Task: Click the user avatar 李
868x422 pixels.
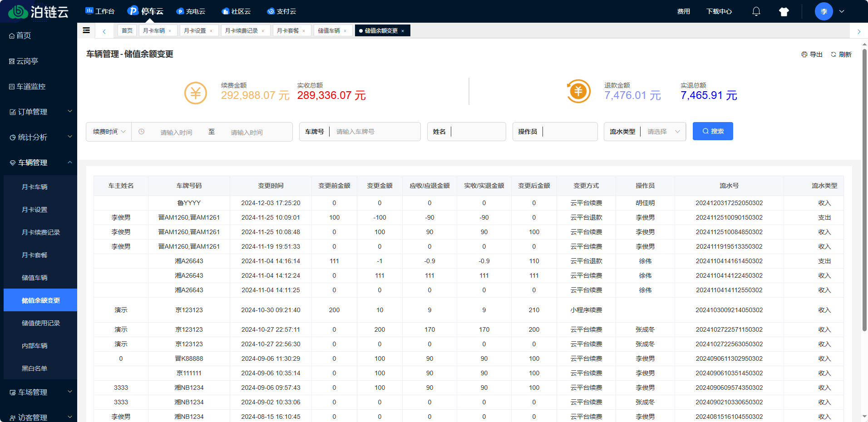Action: [x=824, y=11]
